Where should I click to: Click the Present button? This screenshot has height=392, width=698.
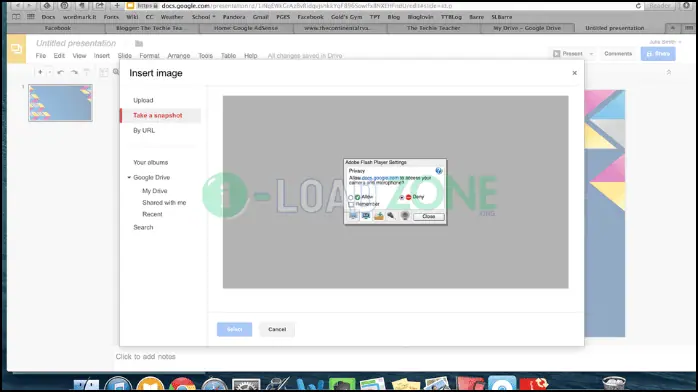click(x=568, y=54)
